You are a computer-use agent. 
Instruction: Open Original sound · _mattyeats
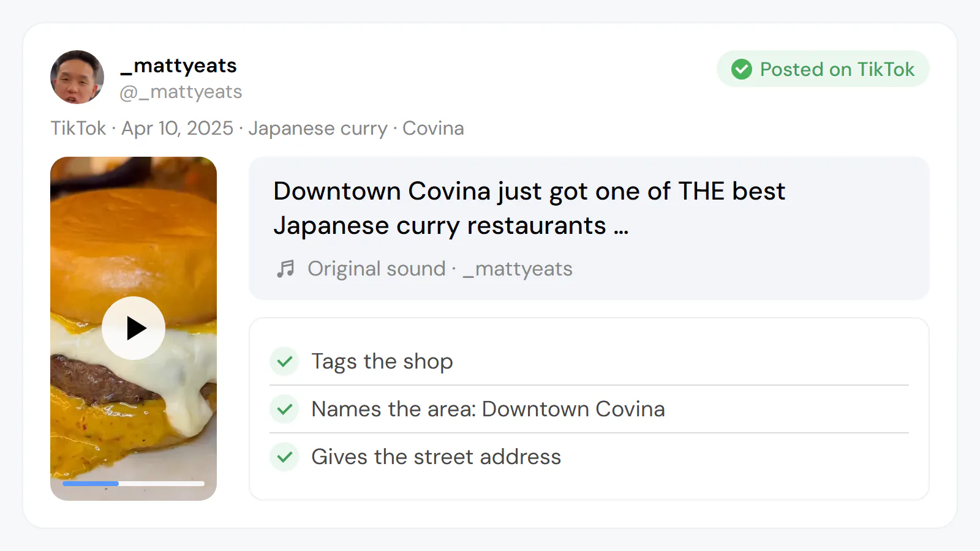[x=440, y=269]
